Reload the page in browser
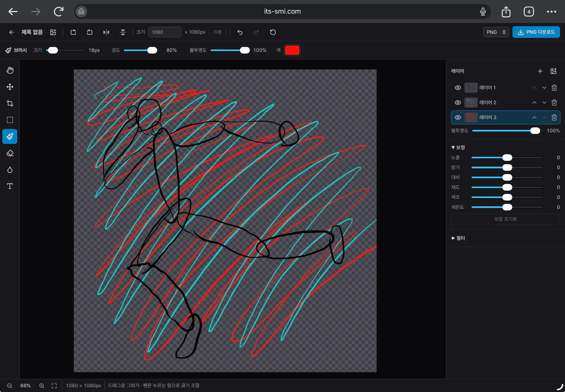The image size is (565, 392). pyautogui.click(x=58, y=12)
